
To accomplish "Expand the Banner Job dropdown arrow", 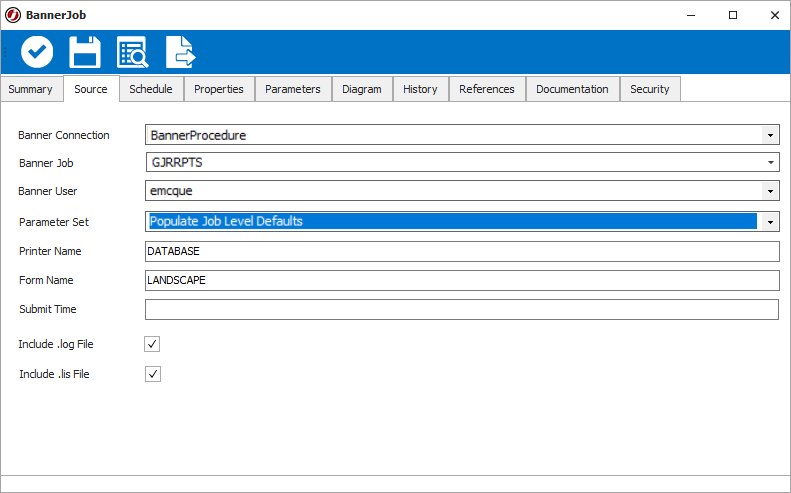I will coord(770,162).
